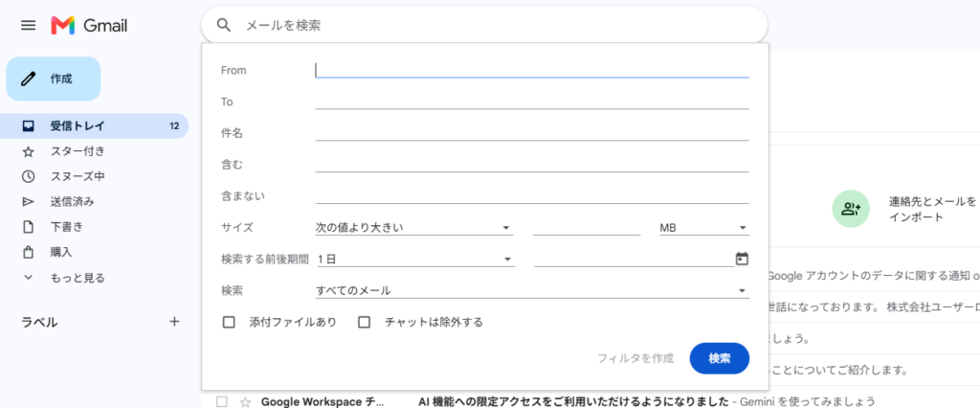Open スヌーズ中 folder
Screen dimensions: 980x408
[x=94, y=176]
